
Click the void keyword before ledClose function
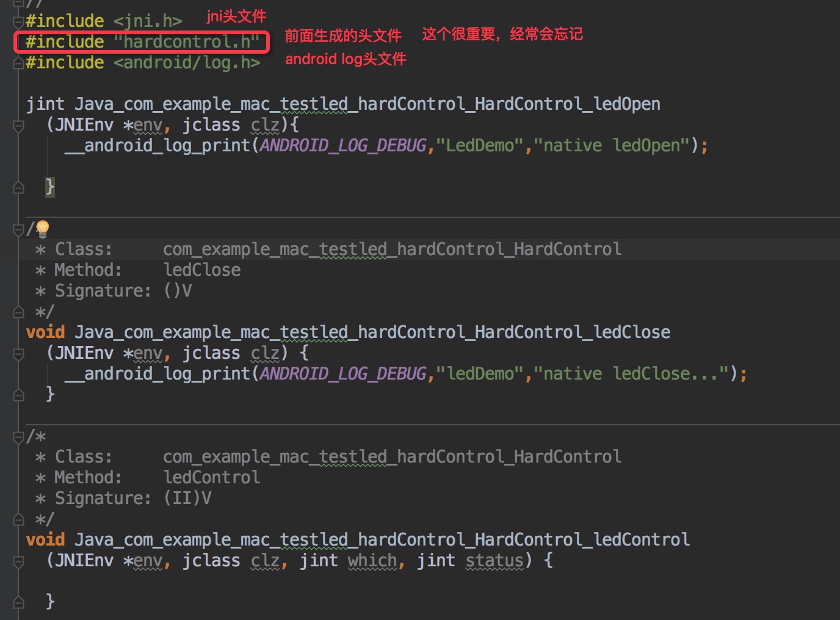click(45, 332)
